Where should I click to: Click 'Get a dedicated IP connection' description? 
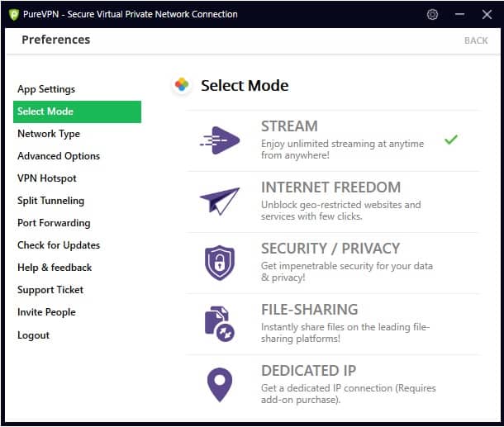[349, 394]
